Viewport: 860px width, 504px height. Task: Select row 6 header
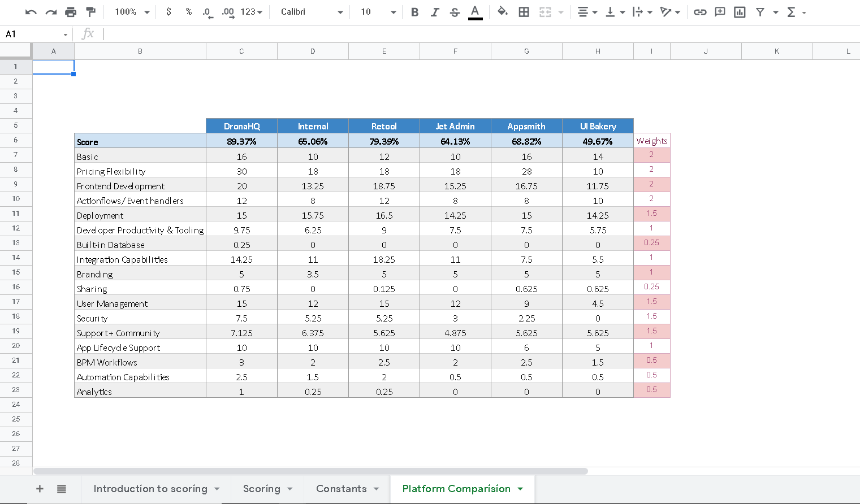click(x=16, y=140)
